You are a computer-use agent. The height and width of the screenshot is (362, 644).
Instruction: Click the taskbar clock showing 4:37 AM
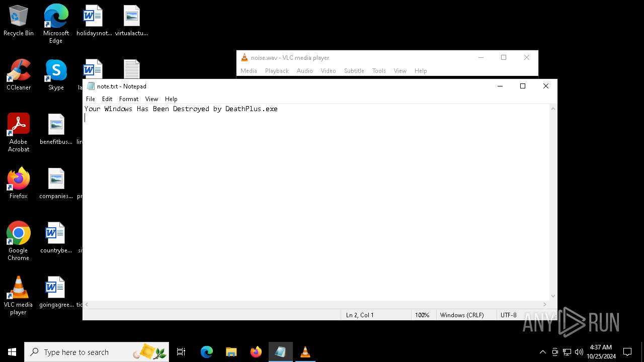[x=601, y=352]
